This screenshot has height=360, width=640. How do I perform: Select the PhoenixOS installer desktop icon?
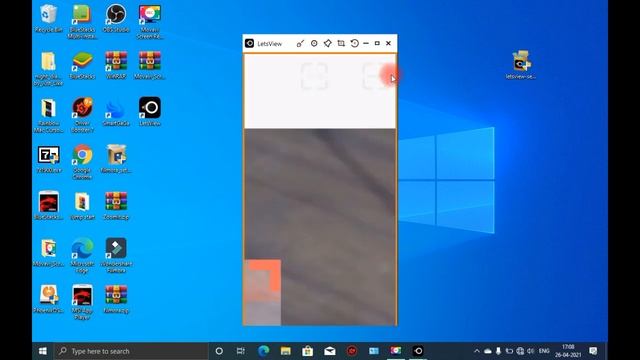pos(49,299)
